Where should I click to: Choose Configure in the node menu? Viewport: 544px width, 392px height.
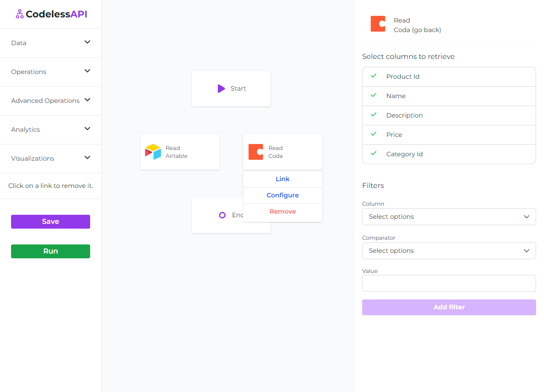coord(283,195)
